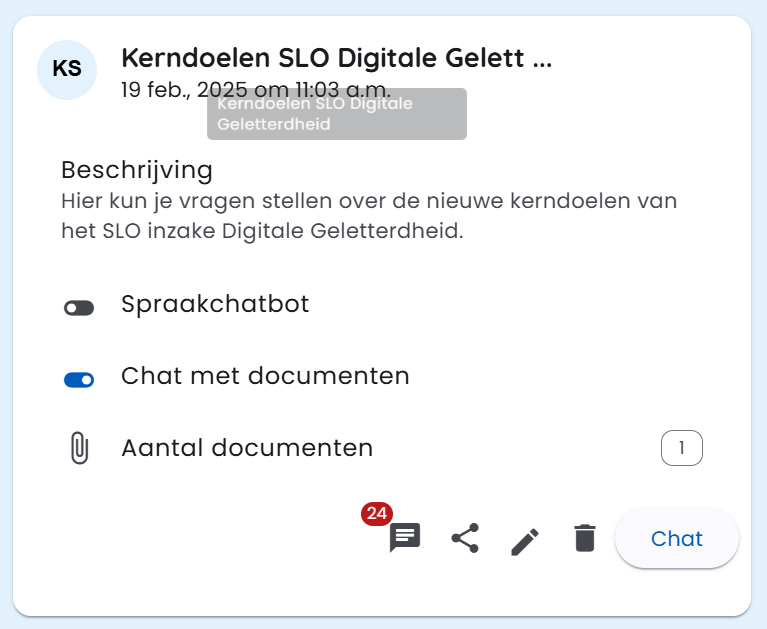Viewport: 767px width, 629px height.
Task: Click the KS avatar circle
Action: 67,69
